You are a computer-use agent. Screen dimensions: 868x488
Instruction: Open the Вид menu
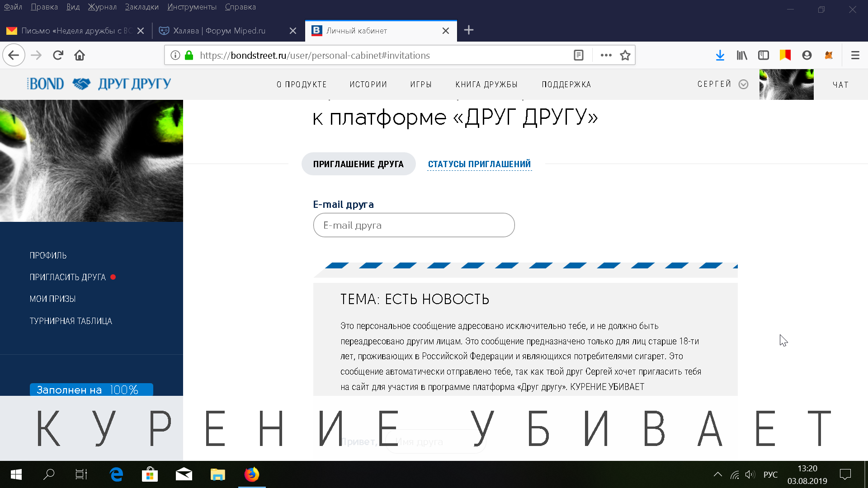pyautogui.click(x=73, y=7)
